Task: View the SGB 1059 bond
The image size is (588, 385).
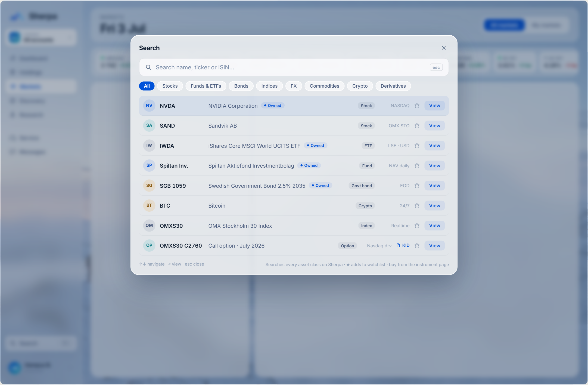Action: click(434, 186)
